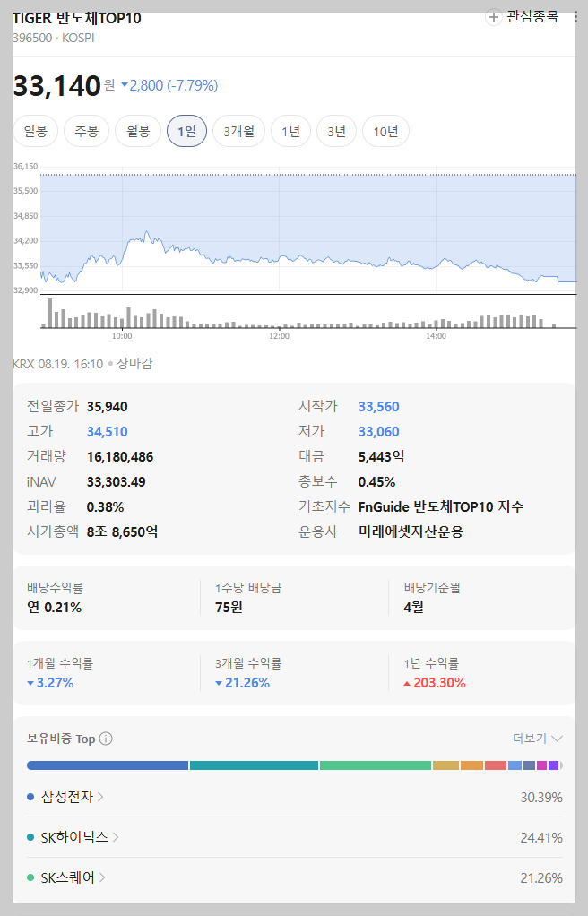Click the 장마감 market status text
Screen dimensions: 588x916
click(x=134, y=363)
